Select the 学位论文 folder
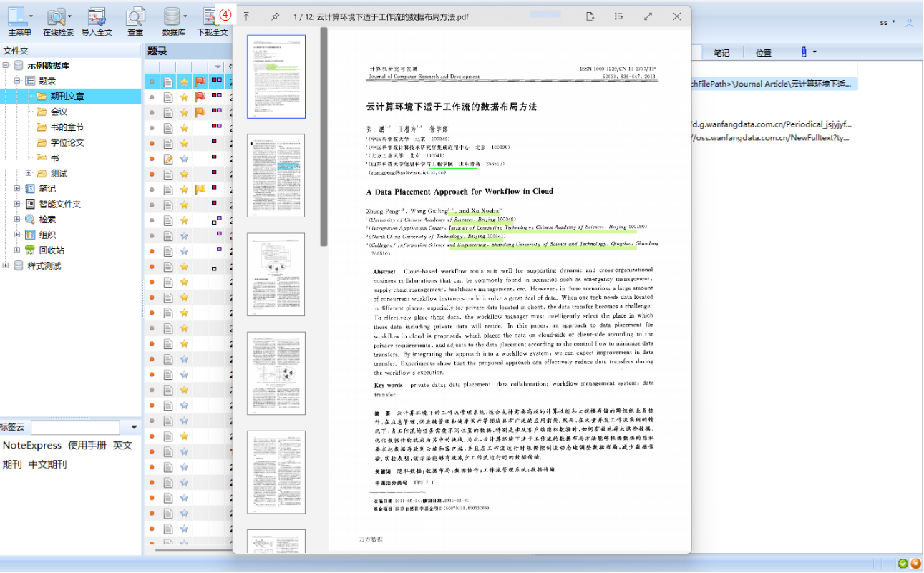Viewport: 924px width, 573px height. pos(67,142)
